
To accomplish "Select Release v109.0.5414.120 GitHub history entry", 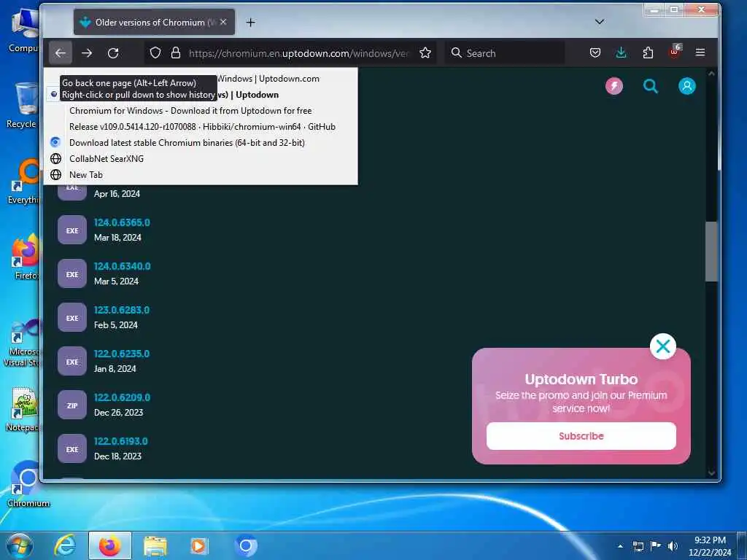I will (x=201, y=127).
